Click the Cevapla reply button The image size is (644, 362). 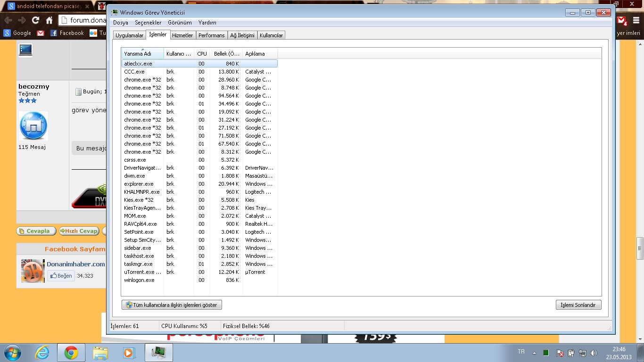[x=36, y=231]
